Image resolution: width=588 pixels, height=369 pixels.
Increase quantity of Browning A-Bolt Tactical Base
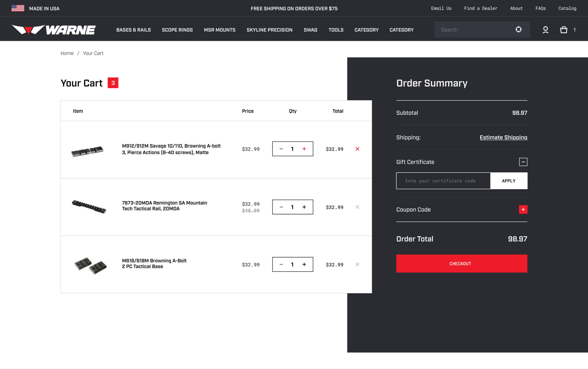pyautogui.click(x=304, y=264)
